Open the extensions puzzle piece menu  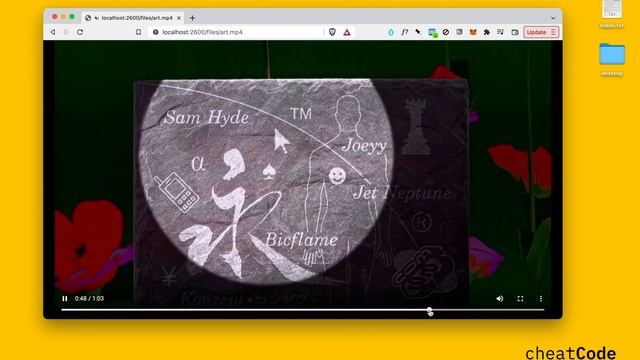487,32
